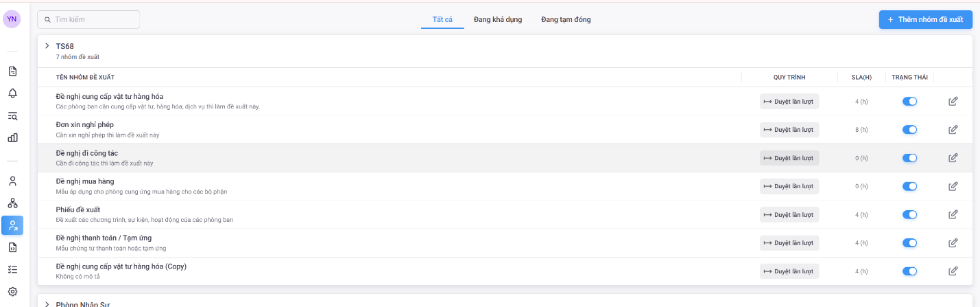Open the settings gear in the sidebar
Viewport: 980px width, 307px height.
(12, 291)
